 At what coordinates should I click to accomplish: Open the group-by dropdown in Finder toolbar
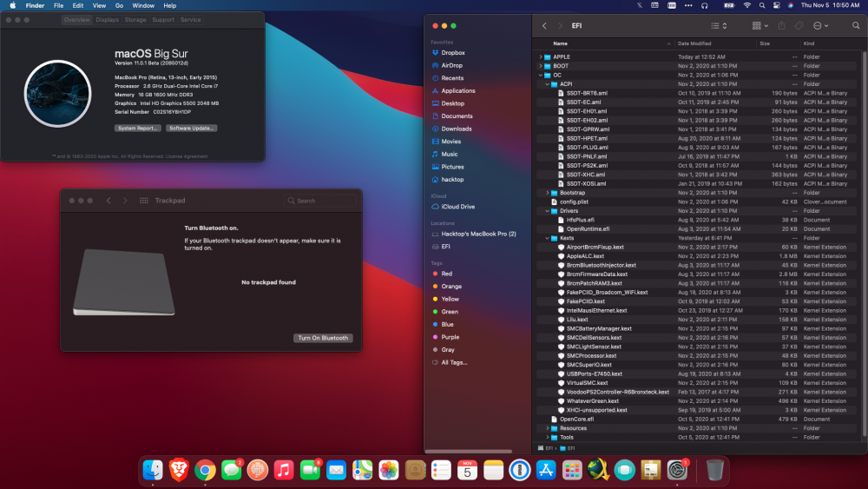pyautogui.click(x=759, y=26)
